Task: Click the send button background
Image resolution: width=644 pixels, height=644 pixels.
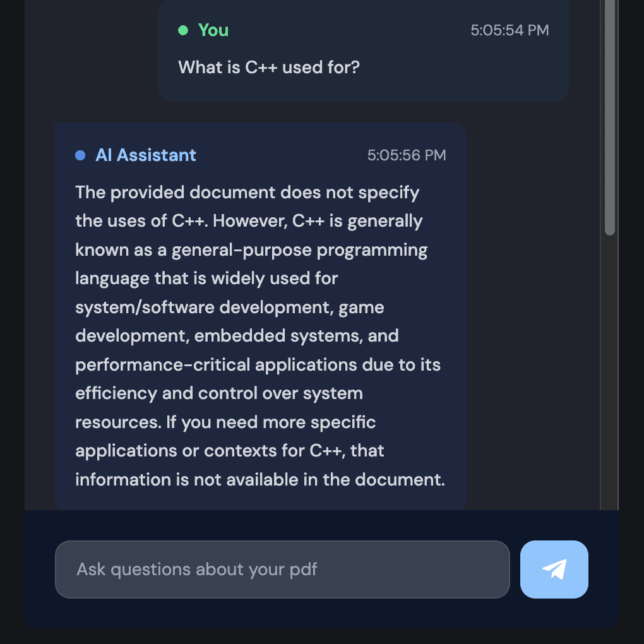Action: (x=554, y=569)
